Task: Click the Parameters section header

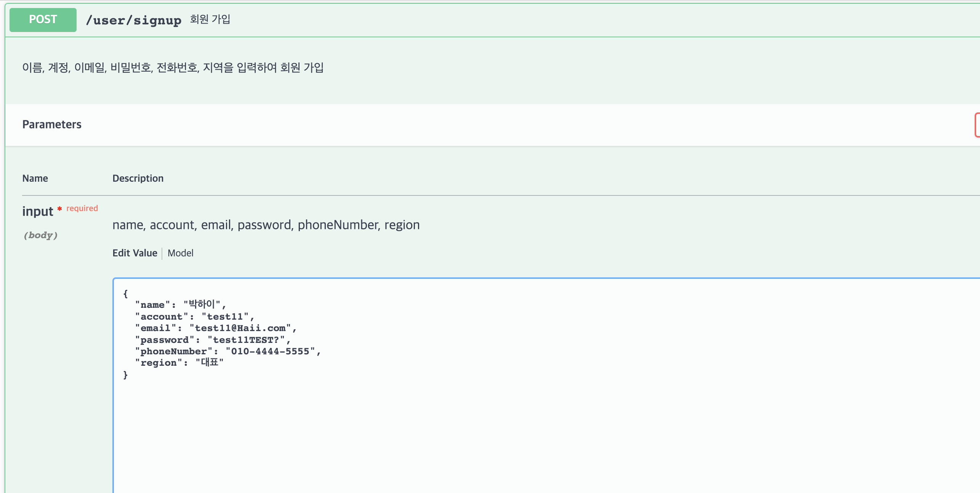Action: pyautogui.click(x=52, y=124)
